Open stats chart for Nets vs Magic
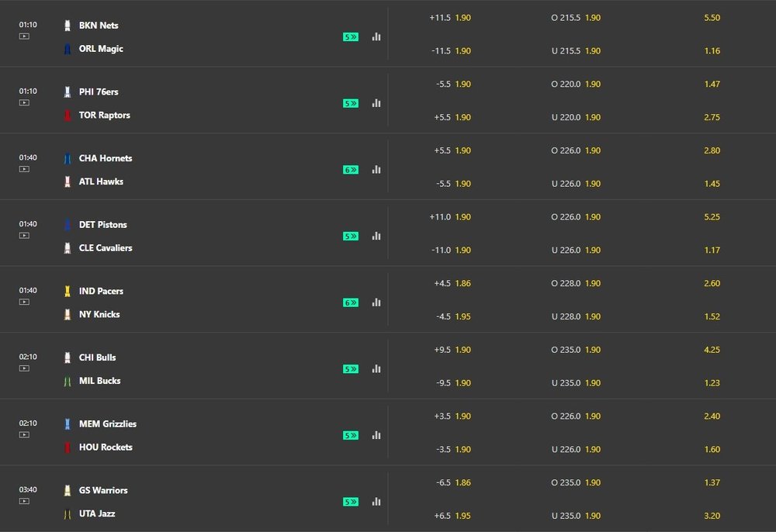 coord(376,36)
